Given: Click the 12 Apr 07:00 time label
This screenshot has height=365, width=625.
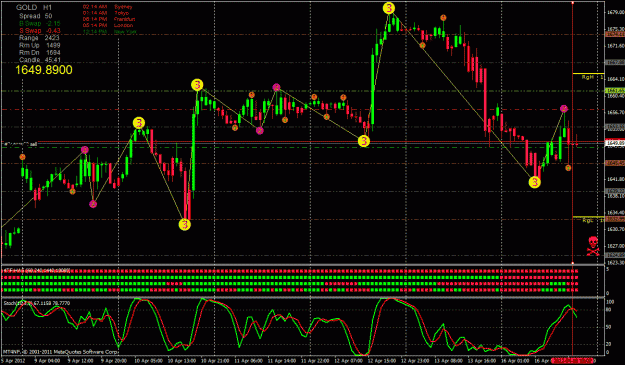Looking at the screenshot, I should click(349, 361).
